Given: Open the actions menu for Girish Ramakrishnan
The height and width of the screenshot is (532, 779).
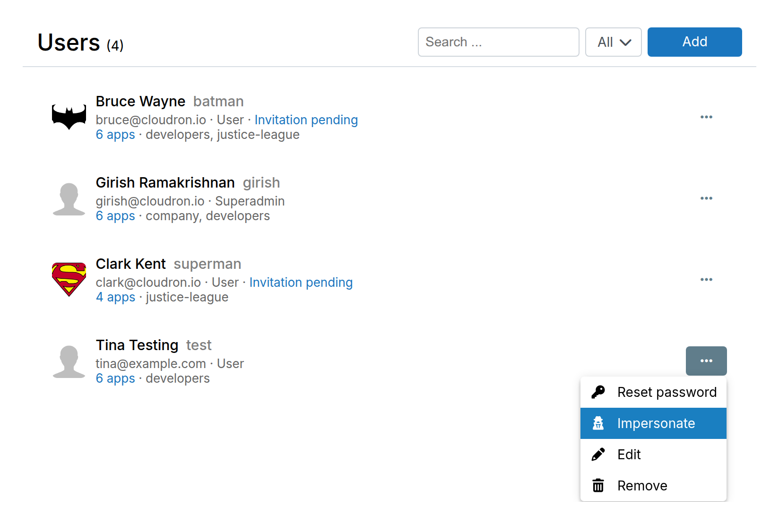Looking at the screenshot, I should pos(706,198).
